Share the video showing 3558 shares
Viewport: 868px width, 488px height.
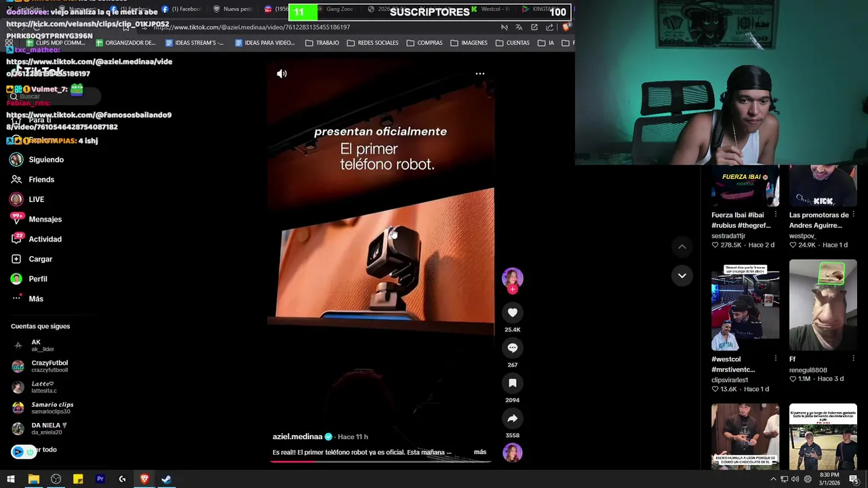coord(513,418)
